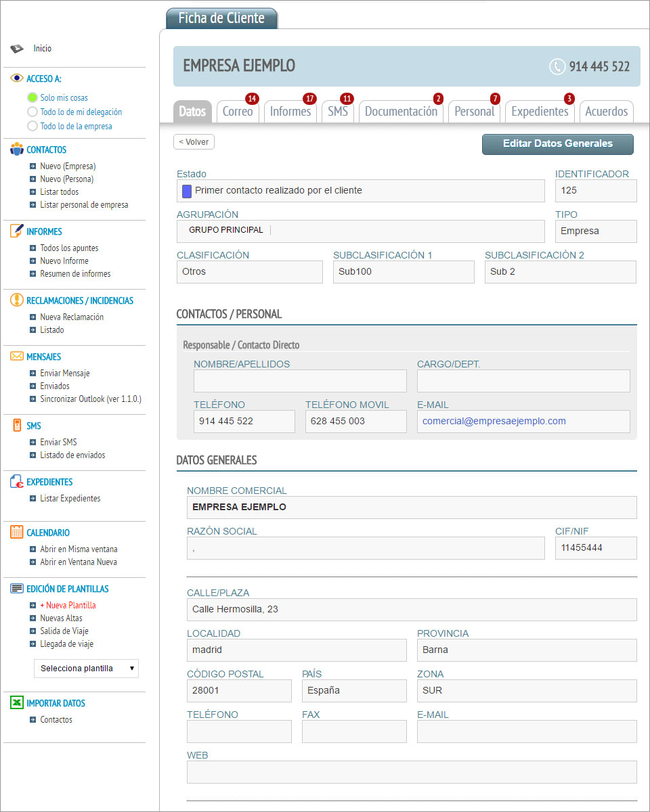Open the comercial@empresaejemplo.com email link
Image resolution: width=650 pixels, height=812 pixels.
(x=494, y=421)
